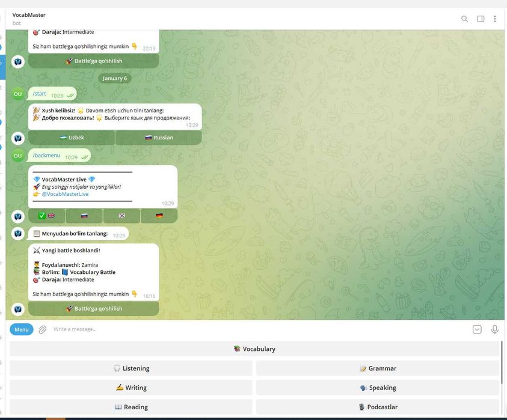
Task: Focus the Write a message field
Action: coord(259,329)
